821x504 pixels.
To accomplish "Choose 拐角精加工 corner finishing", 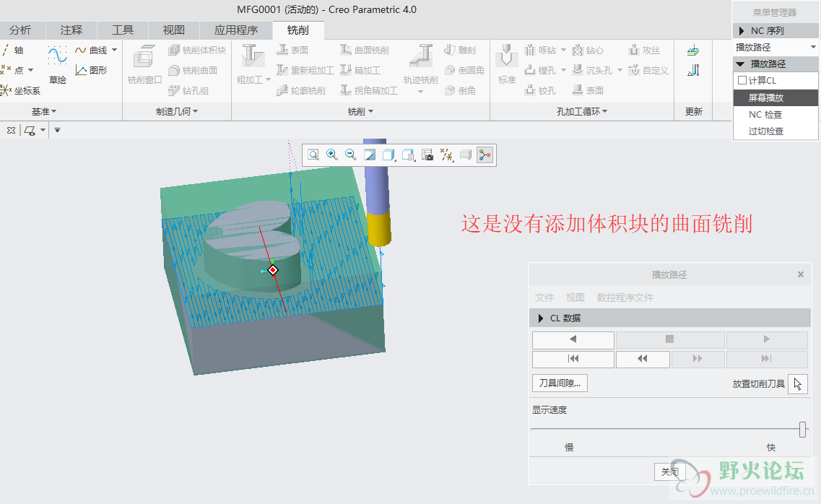I will tap(368, 90).
